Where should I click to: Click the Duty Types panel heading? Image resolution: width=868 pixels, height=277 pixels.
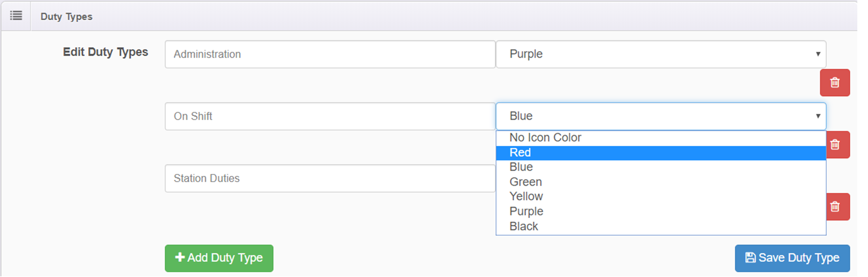pos(66,16)
